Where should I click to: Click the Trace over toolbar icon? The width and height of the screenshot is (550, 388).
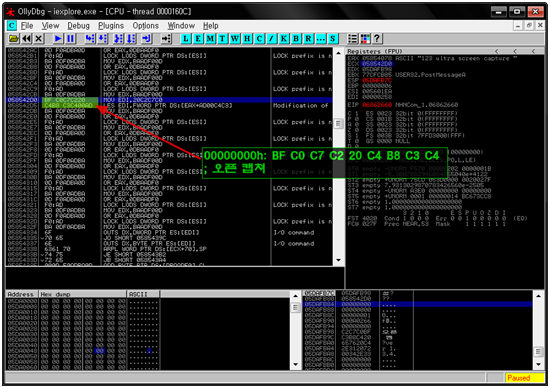tap(131, 39)
